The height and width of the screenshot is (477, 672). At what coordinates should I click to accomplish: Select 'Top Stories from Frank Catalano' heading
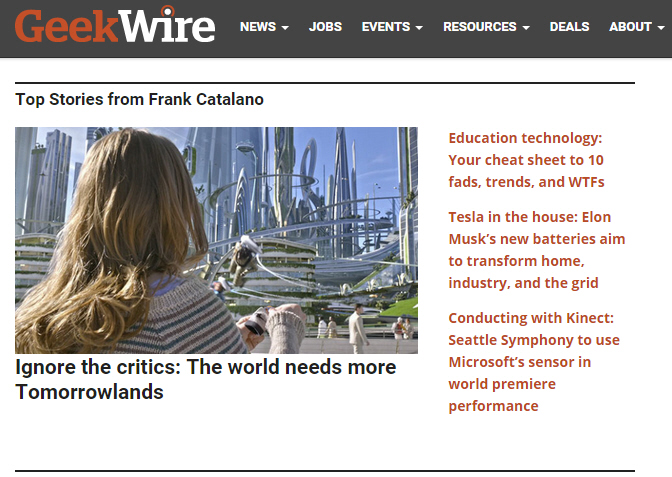tap(139, 99)
